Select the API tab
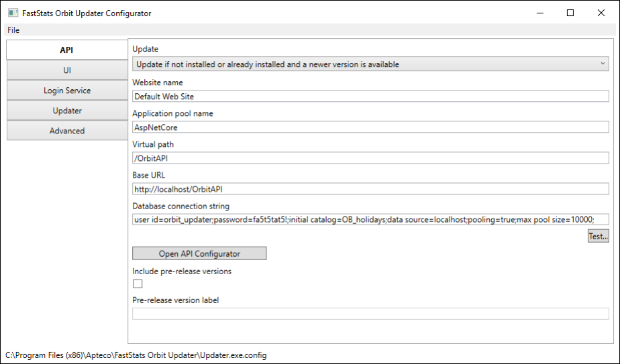This screenshot has width=620, height=364. click(67, 50)
